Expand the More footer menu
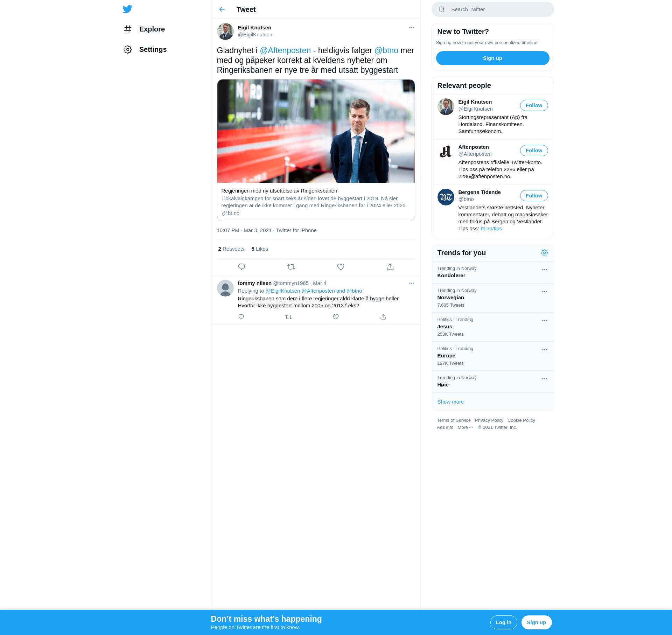The image size is (672, 635). point(465,427)
